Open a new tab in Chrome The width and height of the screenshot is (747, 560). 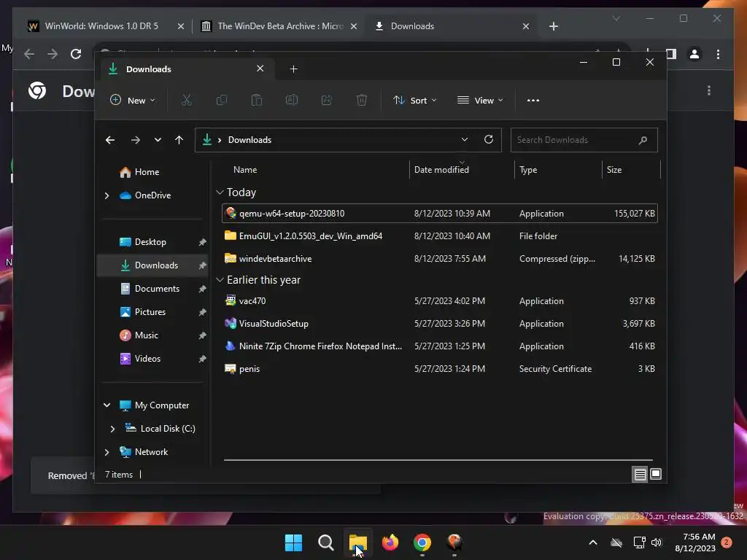coord(553,26)
